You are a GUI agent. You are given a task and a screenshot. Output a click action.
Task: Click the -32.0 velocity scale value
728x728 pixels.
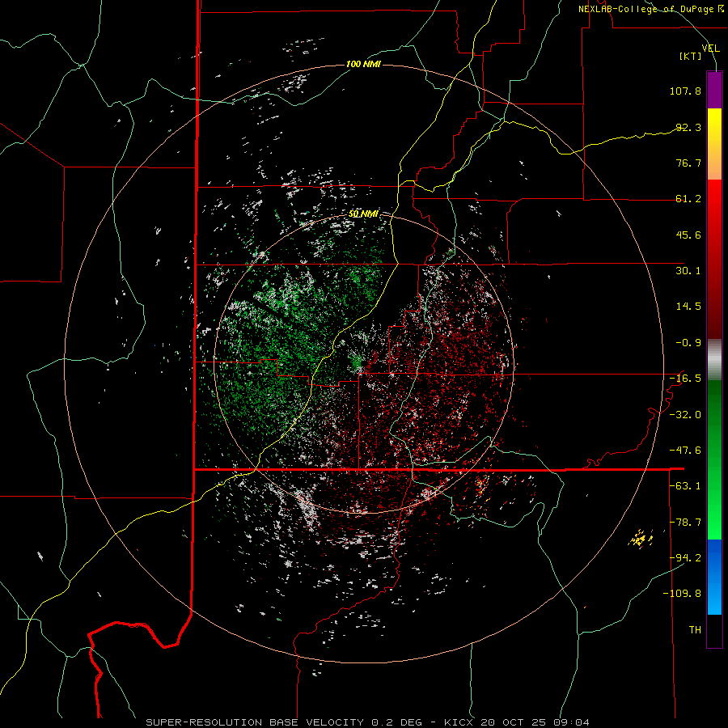pos(685,415)
